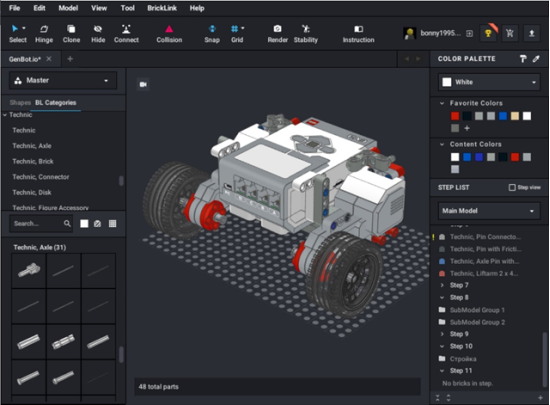Add a favorite color with plus

pyautogui.click(x=467, y=128)
